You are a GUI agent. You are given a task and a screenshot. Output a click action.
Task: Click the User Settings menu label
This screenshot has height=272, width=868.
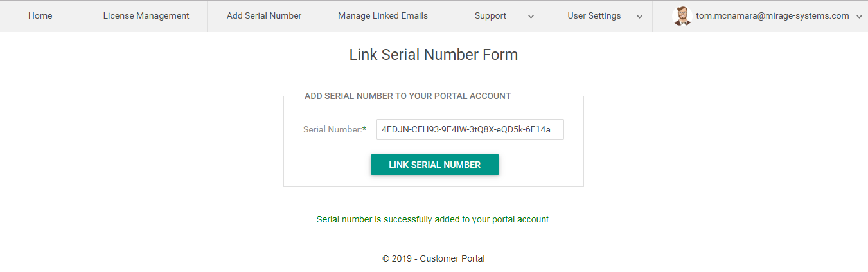pyautogui.click(x=594, y=16)
